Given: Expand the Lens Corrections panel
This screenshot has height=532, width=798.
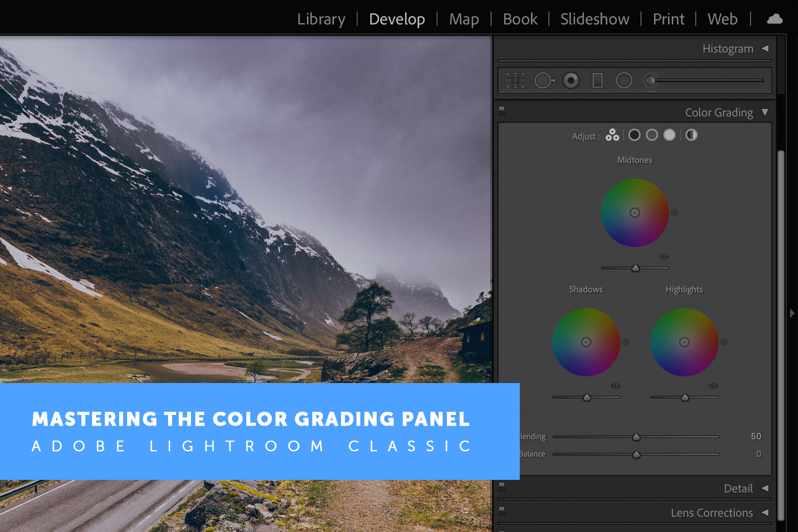Looking at the screenshot, I should 765,512.
